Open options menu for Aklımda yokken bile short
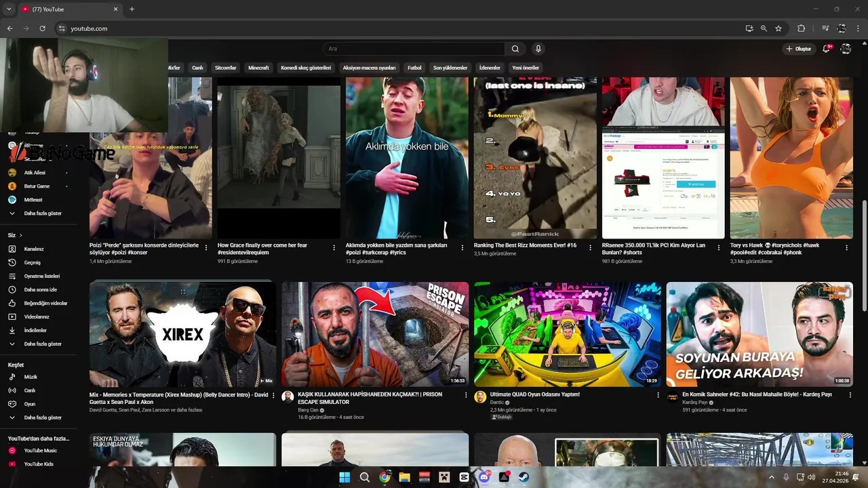868x488 pixels. 462,248
